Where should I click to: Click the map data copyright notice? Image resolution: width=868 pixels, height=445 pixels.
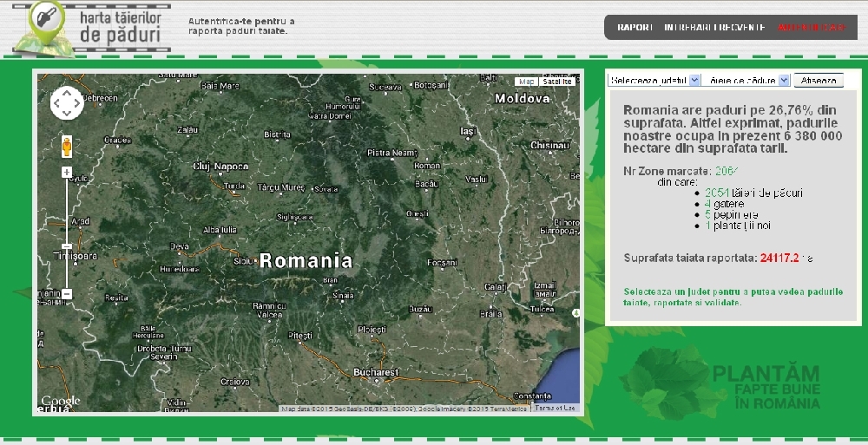pyautogui.click(x=404, y=409)
